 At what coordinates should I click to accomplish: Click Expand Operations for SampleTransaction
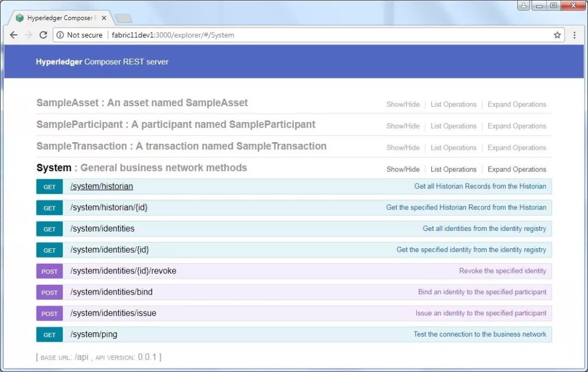tap(517, 148)
